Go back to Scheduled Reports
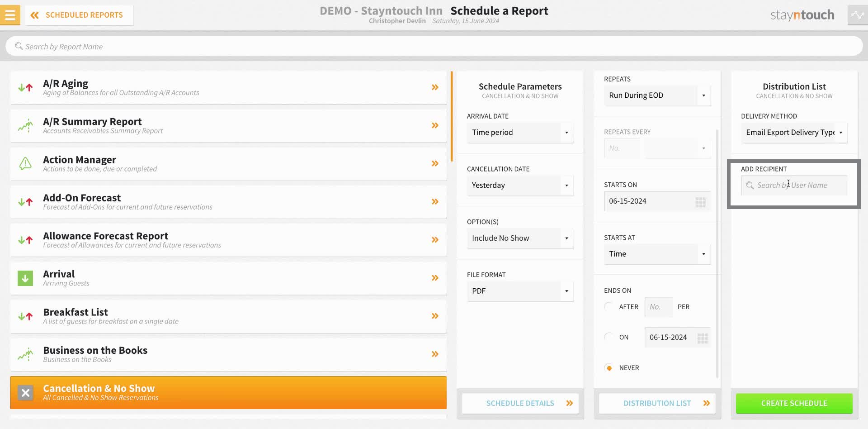The image size is (868, 429). (x=79, y=15)
